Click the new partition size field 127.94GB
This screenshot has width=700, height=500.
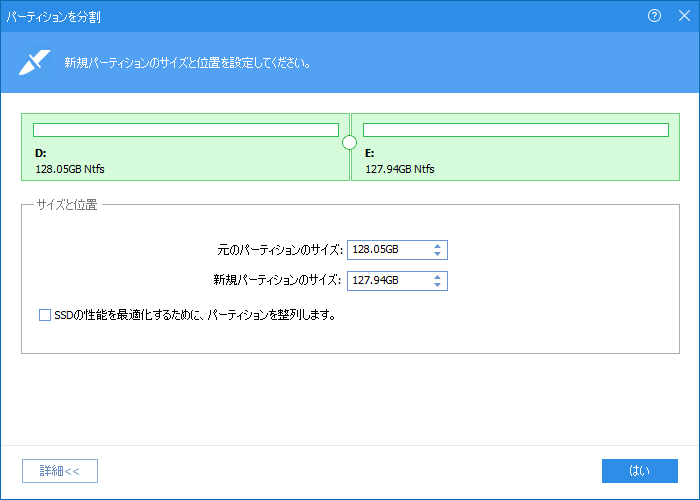(x=397, y=280)
